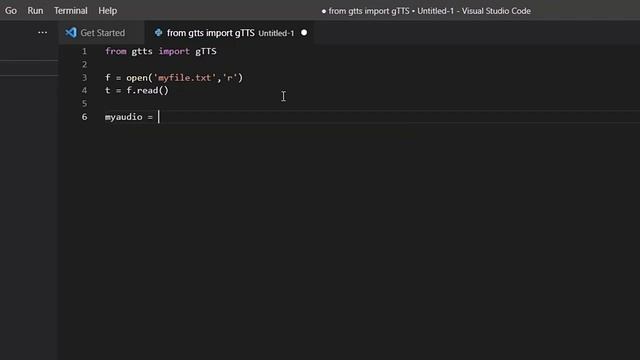Viewport: 640px width, 360px height.
Task: Click the VS Code logo on the Get Started tab
Action: (x=71, y=33)
